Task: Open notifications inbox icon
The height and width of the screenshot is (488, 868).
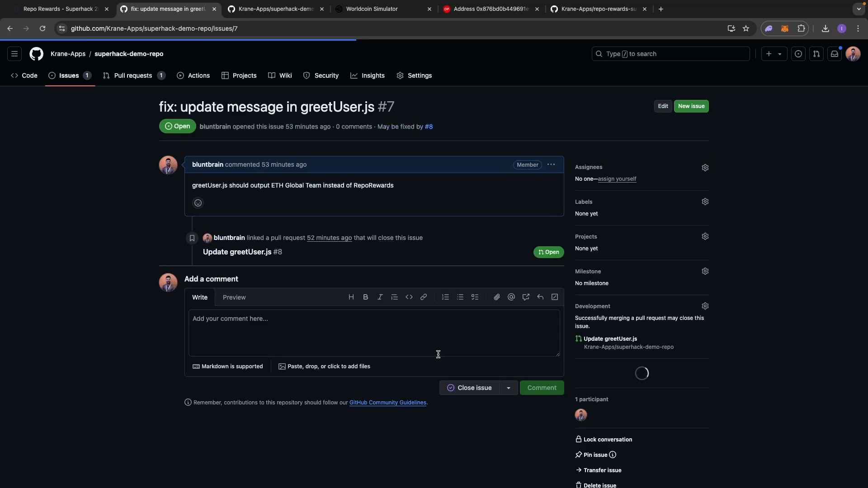Action: pos(835,54)
